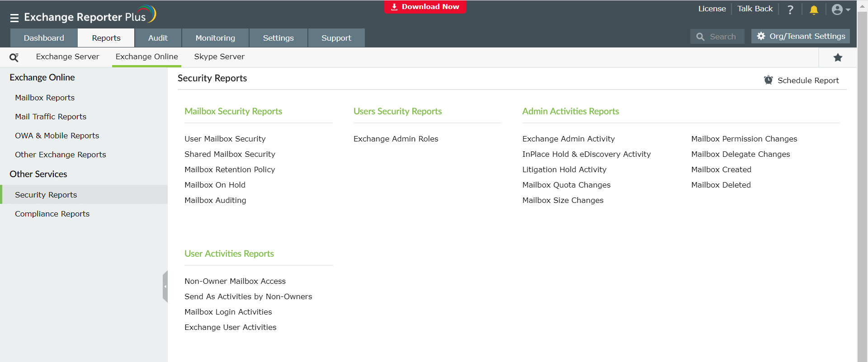Screen dimensions: 868x362
Task: Click the Download Now button
Action: pyautogui.click(x=425, y=7)
